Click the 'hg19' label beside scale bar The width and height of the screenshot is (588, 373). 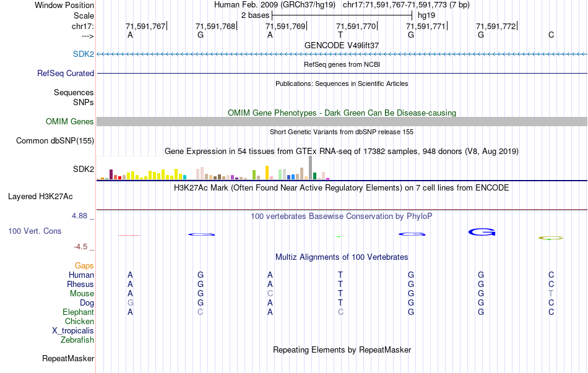tap(426, 15)
